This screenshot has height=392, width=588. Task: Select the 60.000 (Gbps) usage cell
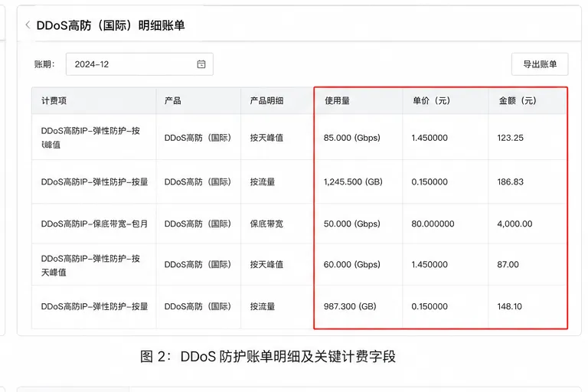coord(351,264)
